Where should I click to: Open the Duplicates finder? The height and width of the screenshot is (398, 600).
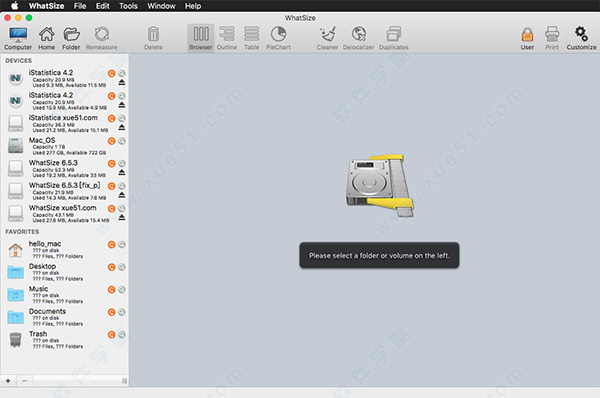coord(394,38)
